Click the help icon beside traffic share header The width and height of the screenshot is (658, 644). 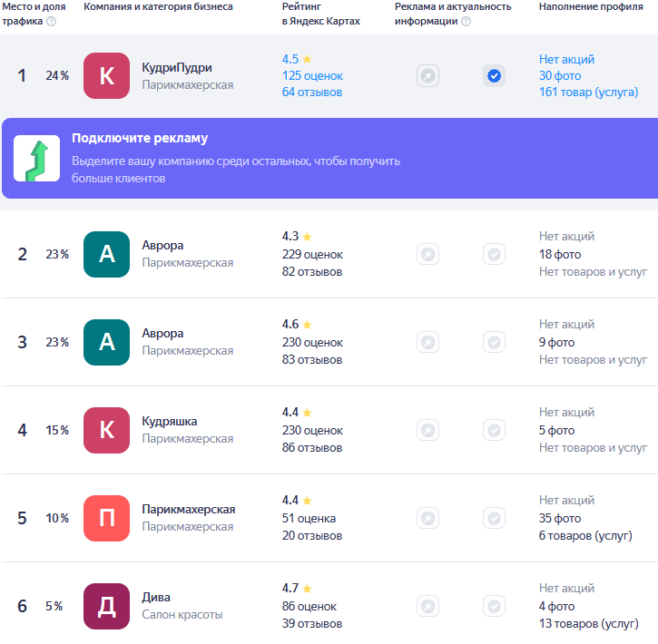(x=51, y=22)
